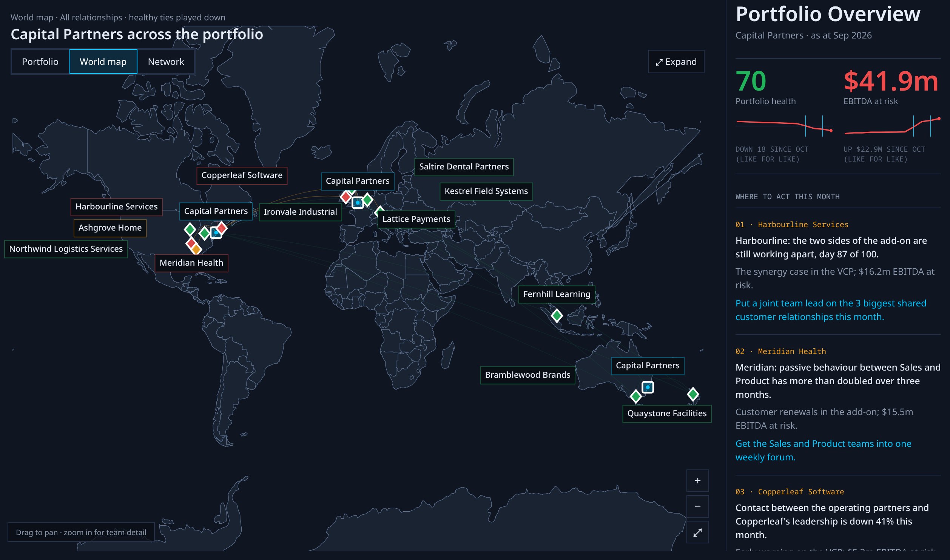
Task: Click the Capital Partners hub marker in Australia
Action: 648,387
